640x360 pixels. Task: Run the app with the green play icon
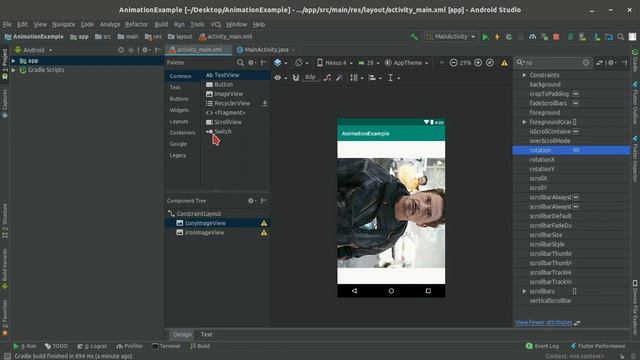pyautogui.click(x=485, y=37)
